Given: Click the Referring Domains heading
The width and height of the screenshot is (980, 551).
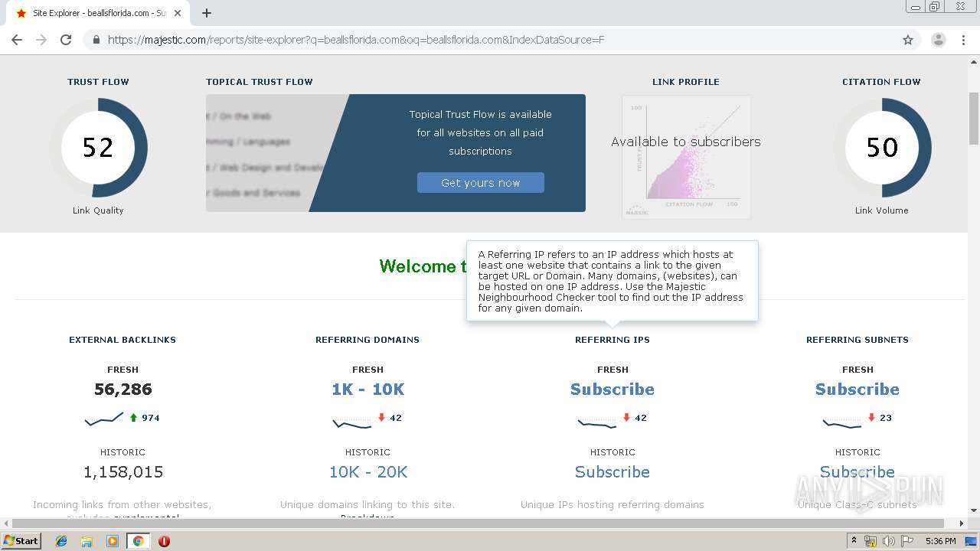Looking at the screenshot, I should 367,340.
